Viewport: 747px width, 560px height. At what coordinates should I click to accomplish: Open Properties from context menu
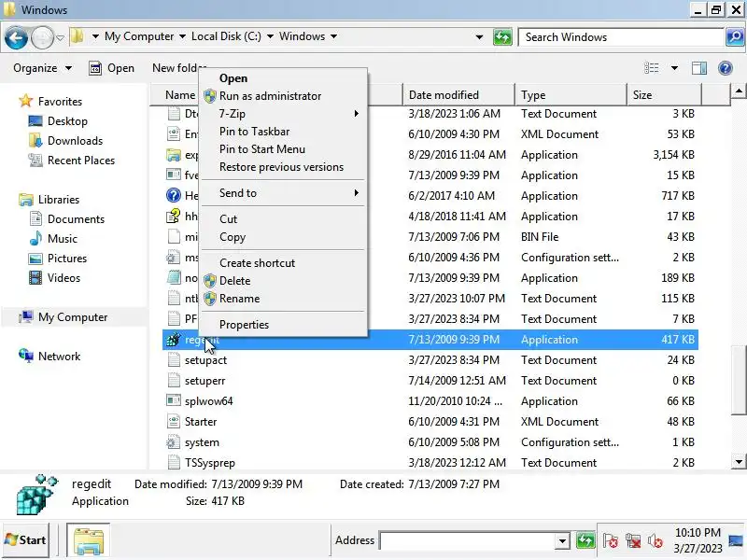(x=283, y=325)
